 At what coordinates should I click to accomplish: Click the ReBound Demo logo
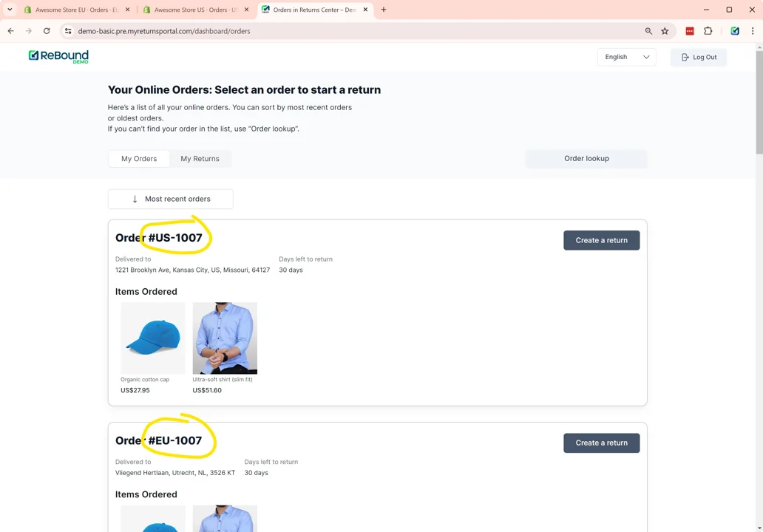(58, 56)
